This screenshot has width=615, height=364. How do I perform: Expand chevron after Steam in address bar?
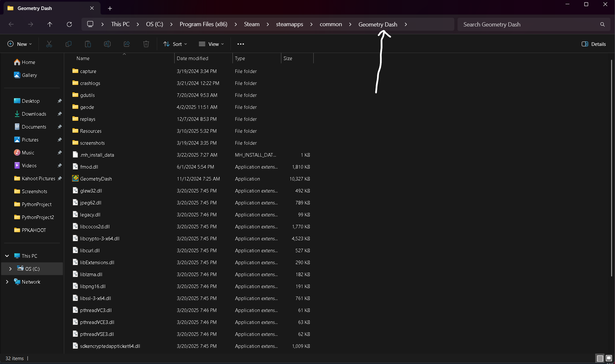click(x=268, y=25)
